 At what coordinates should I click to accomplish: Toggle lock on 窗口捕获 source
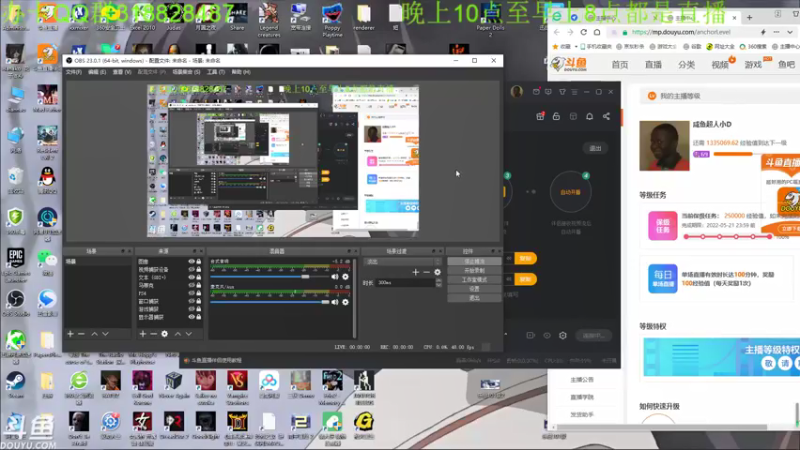tap(198, 301)
